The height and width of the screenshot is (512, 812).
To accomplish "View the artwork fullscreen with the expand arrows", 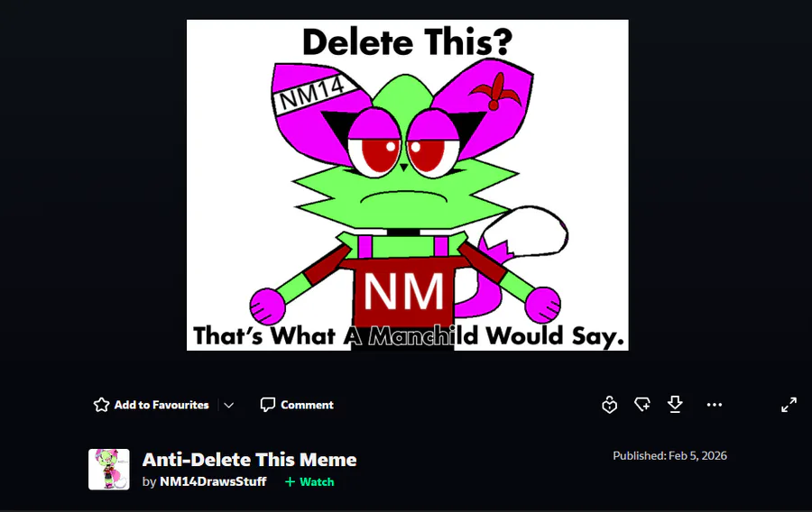I will coord(789,405).
